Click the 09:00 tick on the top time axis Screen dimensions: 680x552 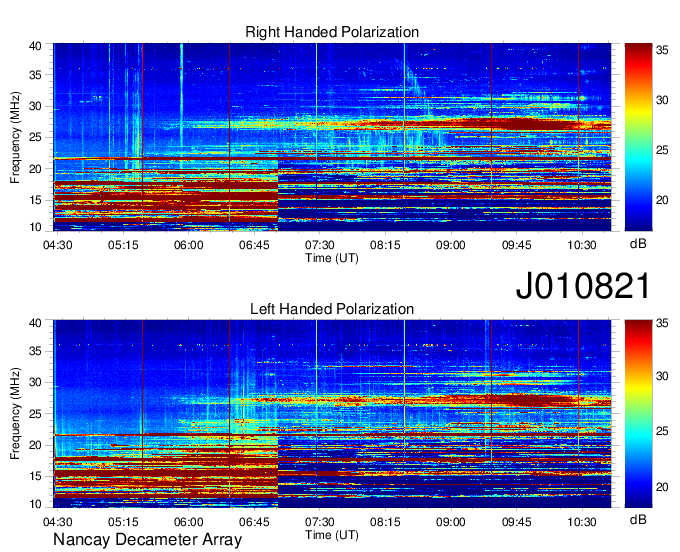(451, 245)
